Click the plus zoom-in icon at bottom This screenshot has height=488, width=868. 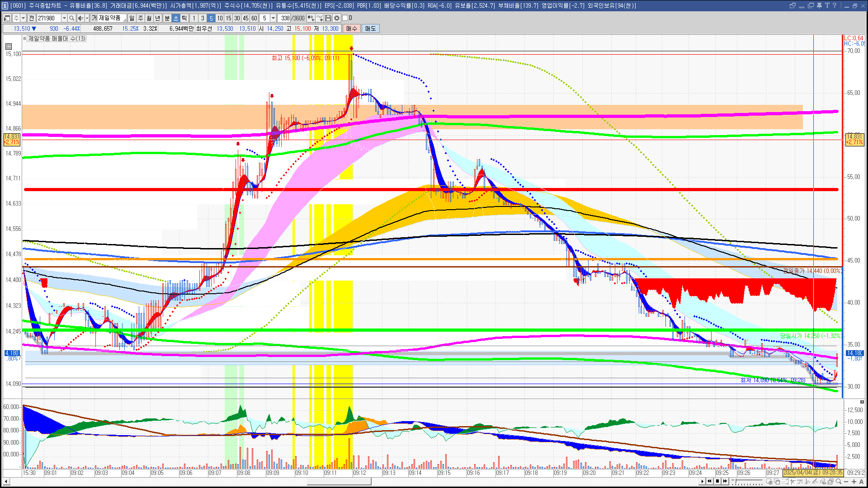[854, 481]
